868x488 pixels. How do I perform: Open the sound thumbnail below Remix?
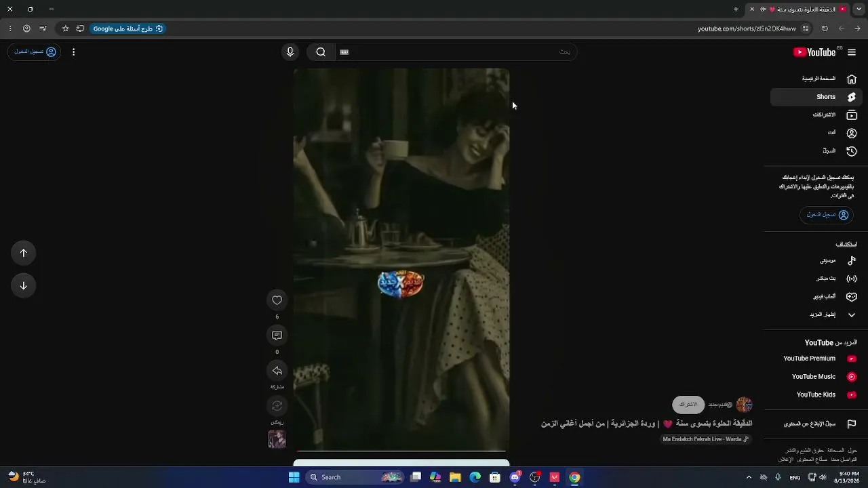coord(277,439)
